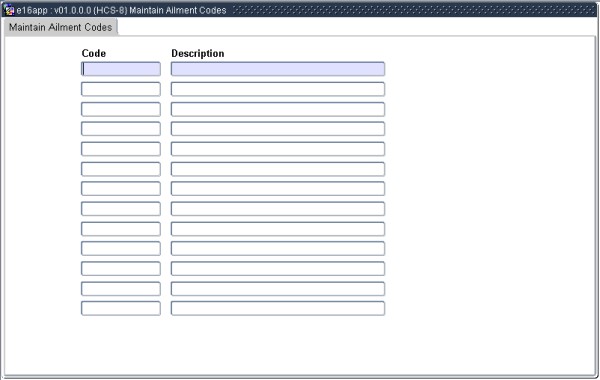This screenshot has height=380, width=600.
Task: Focus the ninth row Code field
Action: pos(121,229)
